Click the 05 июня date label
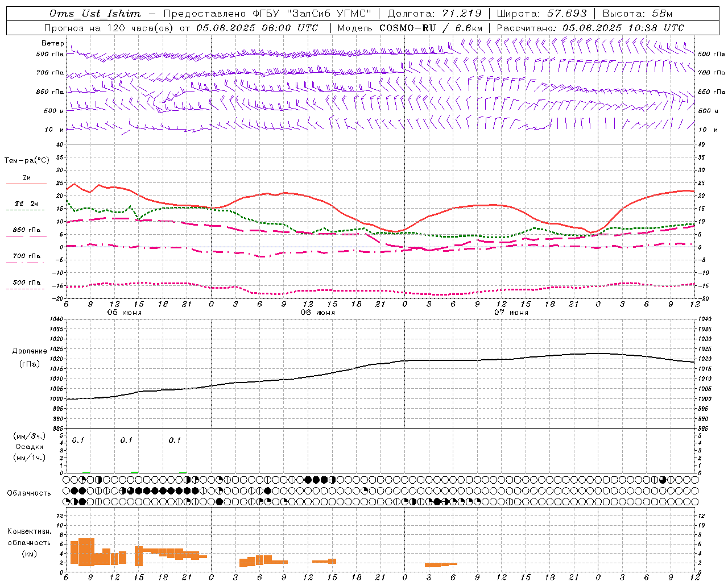 125,313
